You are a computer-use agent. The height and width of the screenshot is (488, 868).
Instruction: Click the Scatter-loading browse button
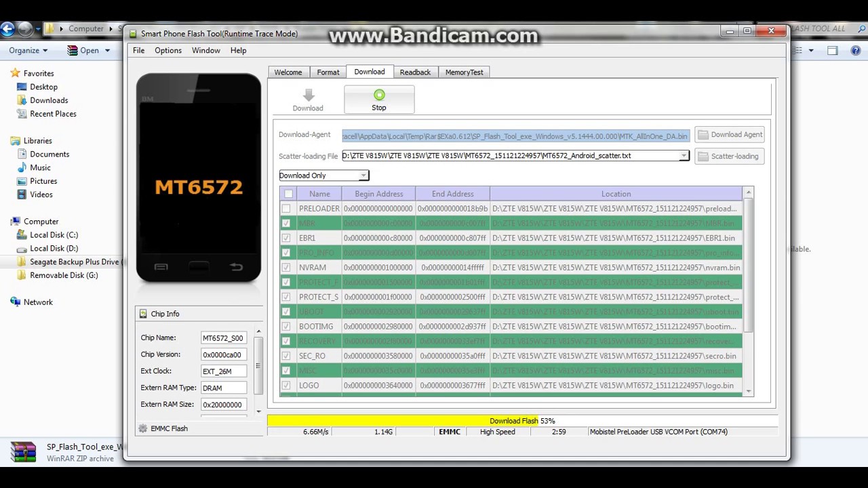(730, 157)
